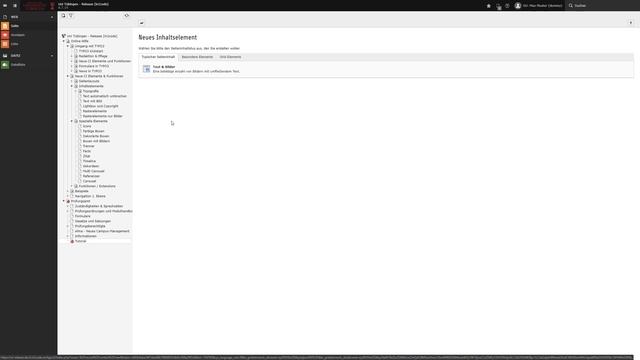Select the Akkordeon page in tree
The width and height of the screenshot is (640, 360).
91,166
